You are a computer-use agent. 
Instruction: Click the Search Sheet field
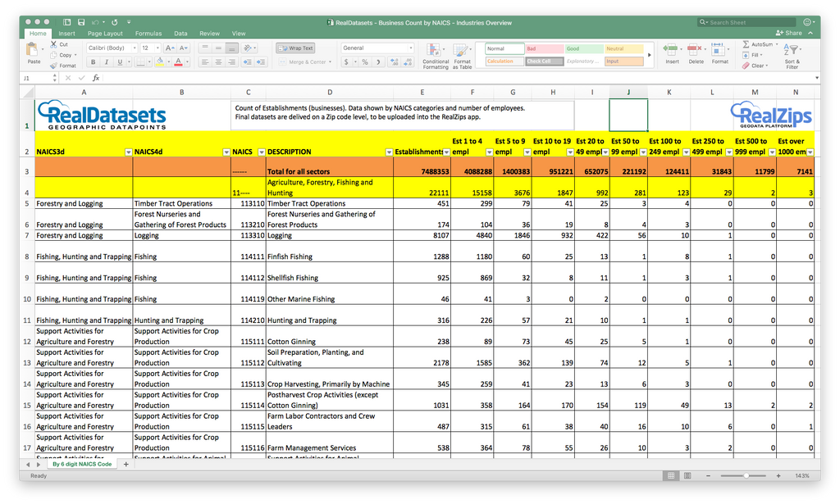tap(746, 22)
